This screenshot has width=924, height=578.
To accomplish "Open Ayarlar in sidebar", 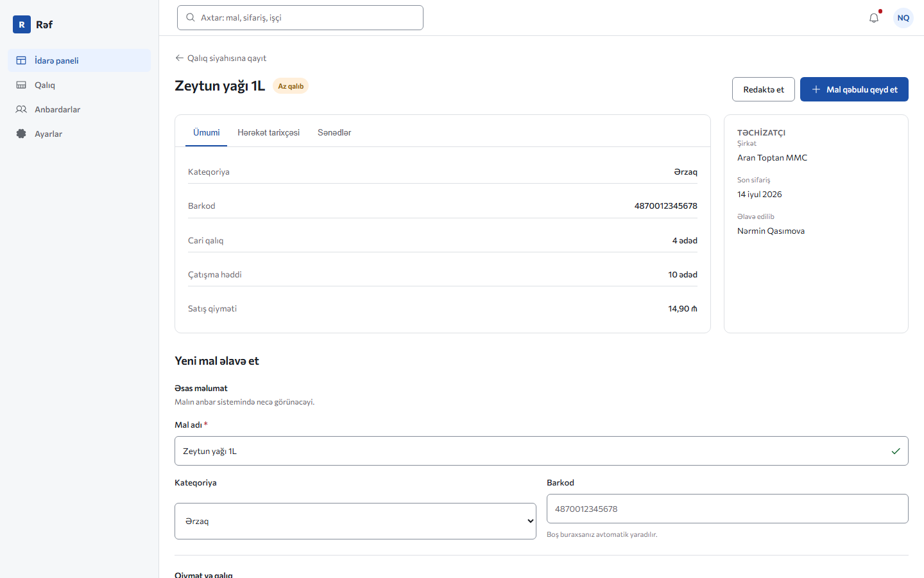I will coord(79,134).
